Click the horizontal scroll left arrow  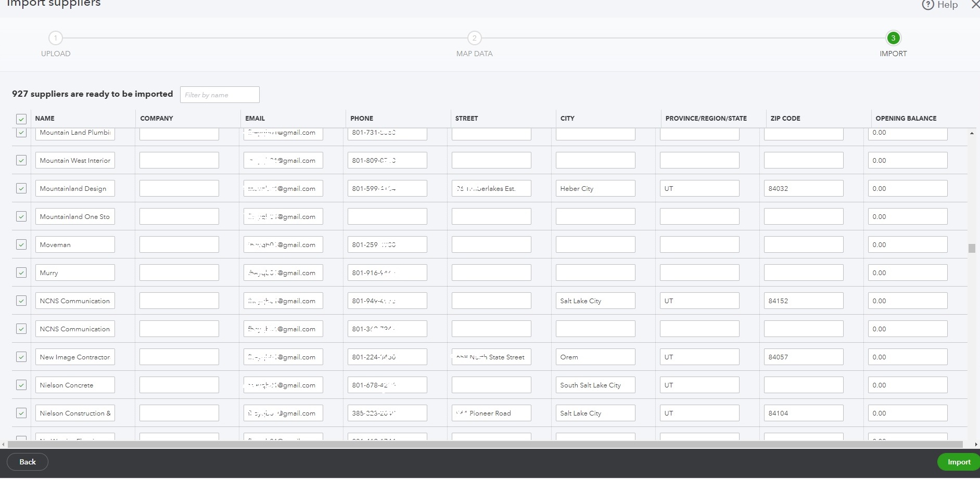(4, 445)
